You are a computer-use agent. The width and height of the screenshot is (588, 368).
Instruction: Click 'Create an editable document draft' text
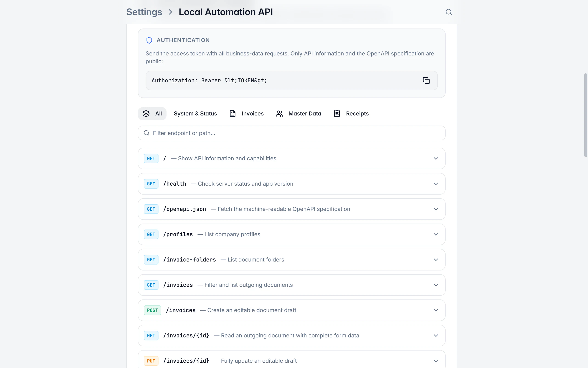[x=252, y=310]
